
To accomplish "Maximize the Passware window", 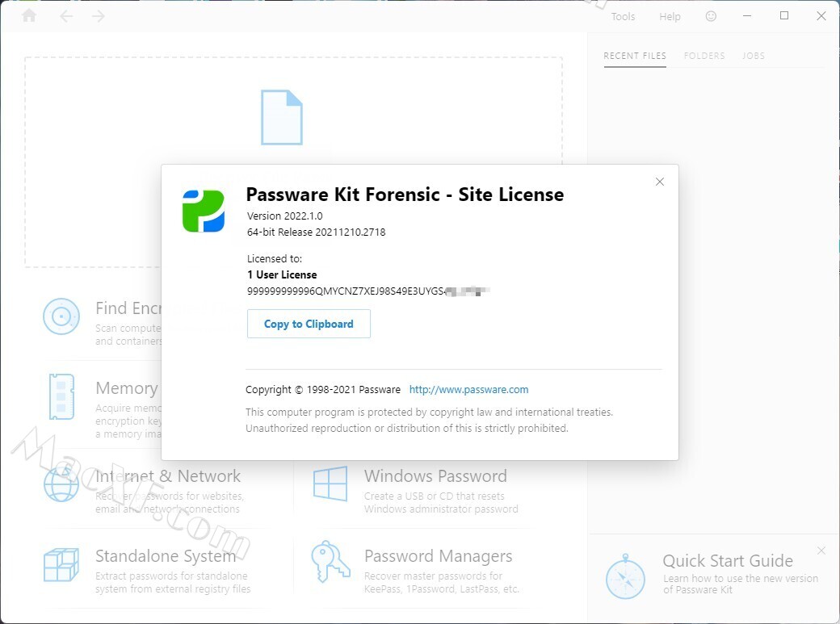I will pos(784,16).
